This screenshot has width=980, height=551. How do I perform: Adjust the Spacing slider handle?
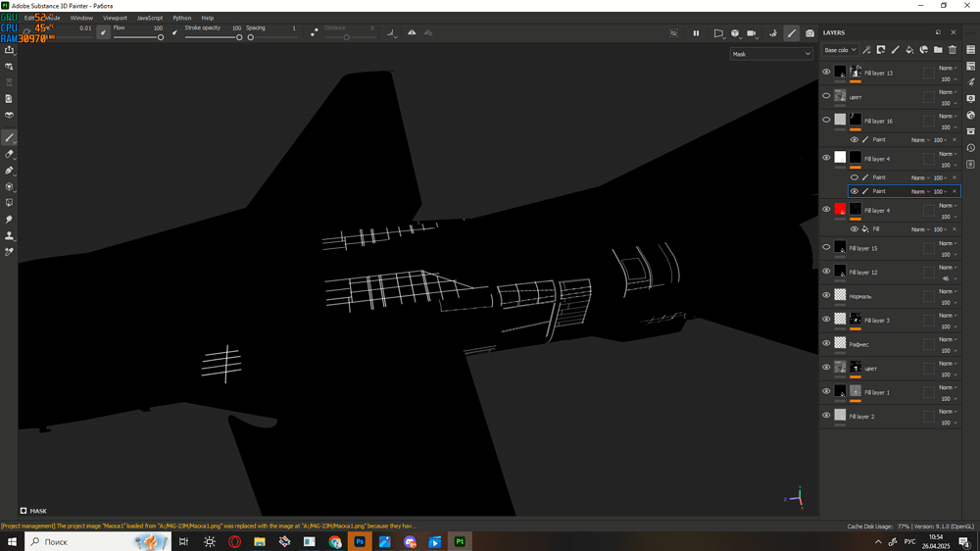pyautogui.click(x=251, y=37)
